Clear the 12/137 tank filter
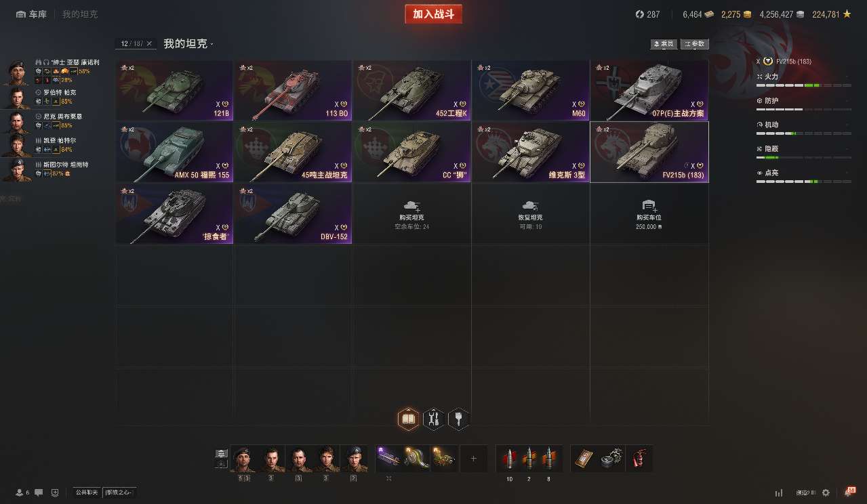This screenshot has height=504, width=867. [149, 43]
